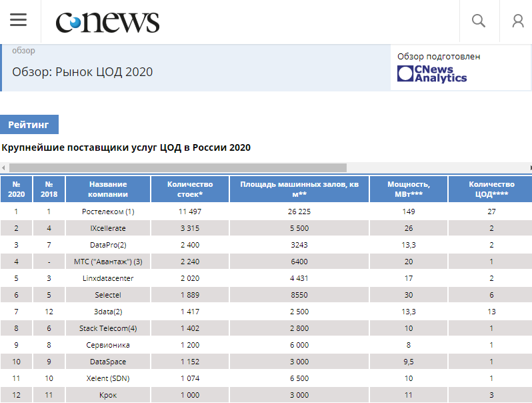The width and height of the screenshot is (532, 403).
Task: Click the CNews logo
Action: coord(107,22)
